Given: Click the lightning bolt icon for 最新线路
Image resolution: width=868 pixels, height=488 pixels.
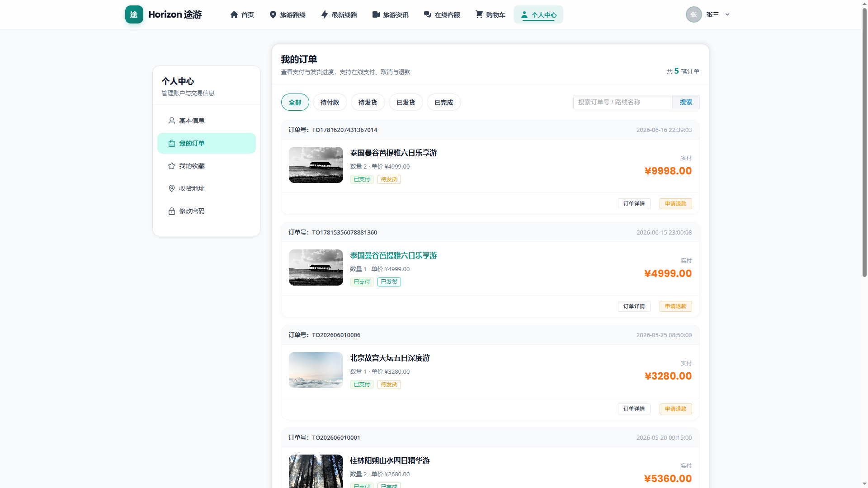Looking at the screenshot, I should click(325, 14).
